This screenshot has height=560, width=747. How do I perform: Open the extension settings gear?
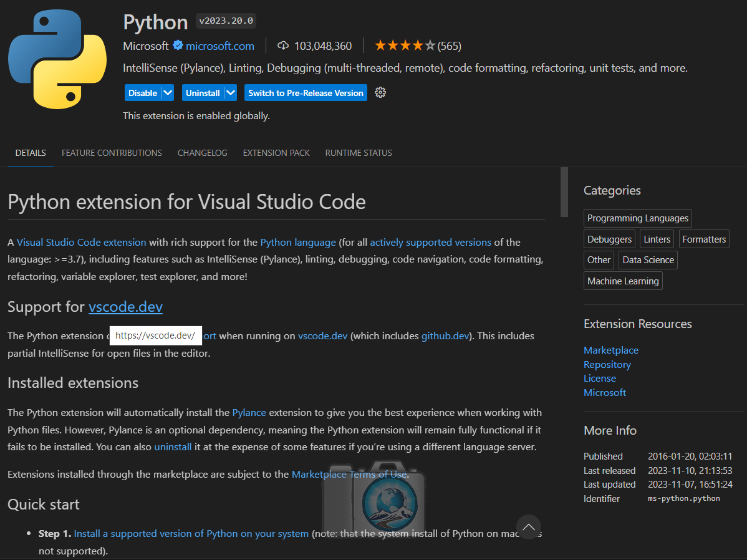pos(380,92)
